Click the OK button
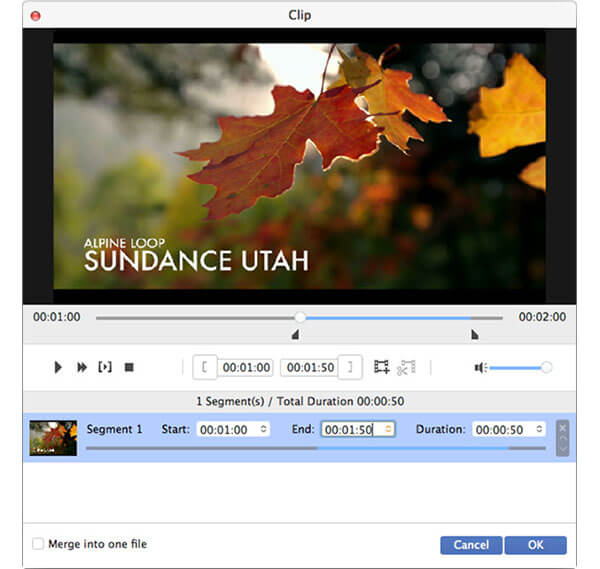Image resolution: width=600 pixels, height=569 pixels. [x=535, y=545]
